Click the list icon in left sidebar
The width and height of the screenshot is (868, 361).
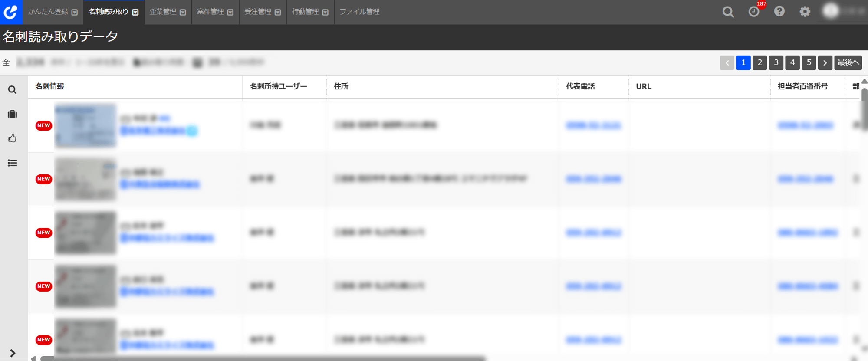pyautogui.click(x=12, y=163)
